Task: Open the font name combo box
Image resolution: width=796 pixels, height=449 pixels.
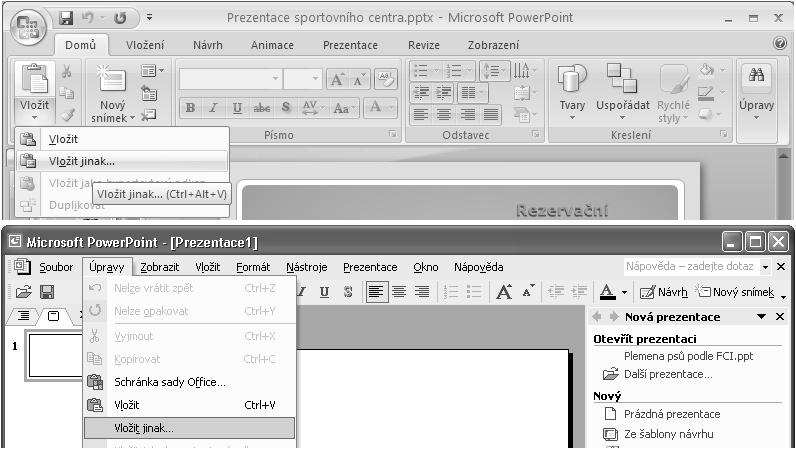Action: pyautogui.click(x=230, y=79)
